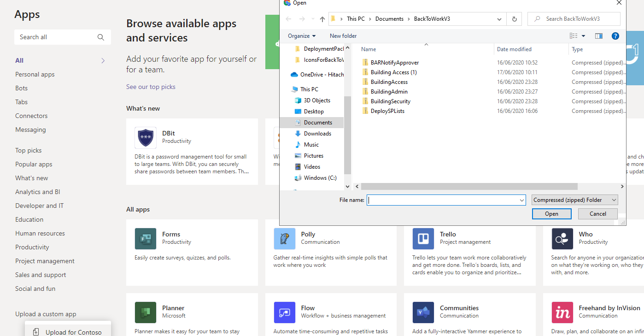Click the Cancel button
The width and height of the screenshot is (644, 336).
click(x=598, y=214)
